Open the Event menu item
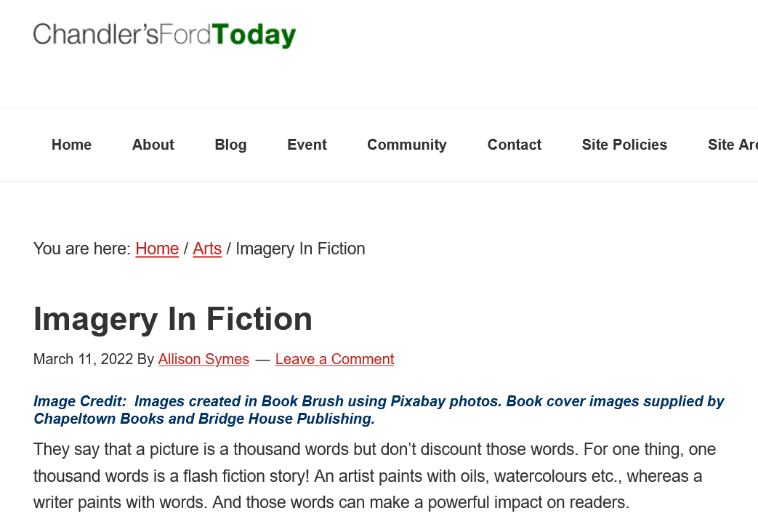Viewport: 758px width, 532px height. click(307, 145)
